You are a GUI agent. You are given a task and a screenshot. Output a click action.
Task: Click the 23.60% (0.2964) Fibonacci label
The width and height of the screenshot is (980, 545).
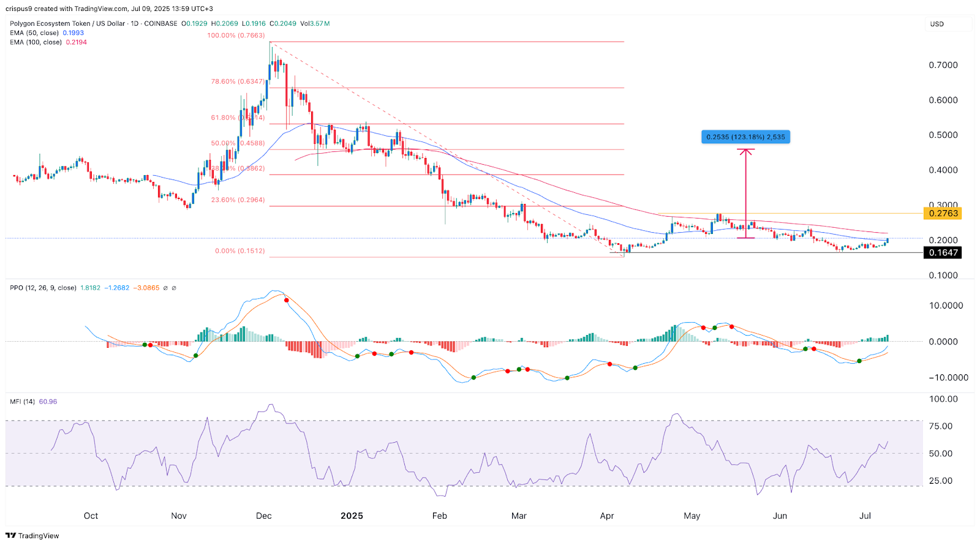(238, 200)
